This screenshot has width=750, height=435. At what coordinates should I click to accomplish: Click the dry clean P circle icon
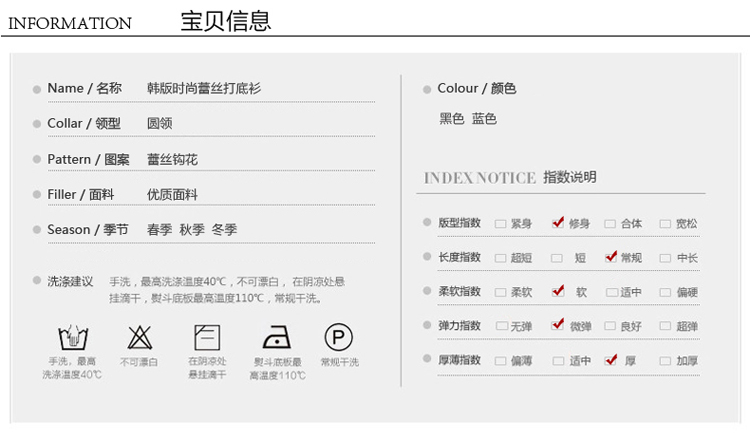339,337
